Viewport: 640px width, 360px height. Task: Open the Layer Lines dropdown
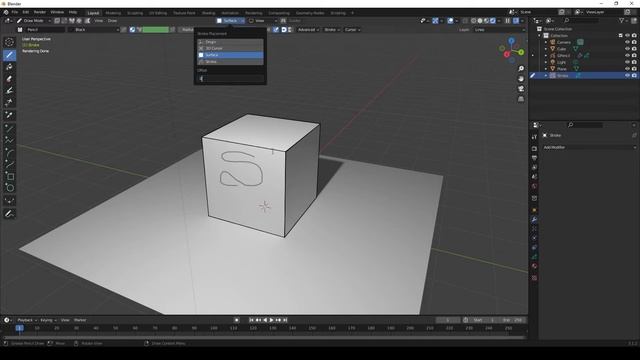499,30
